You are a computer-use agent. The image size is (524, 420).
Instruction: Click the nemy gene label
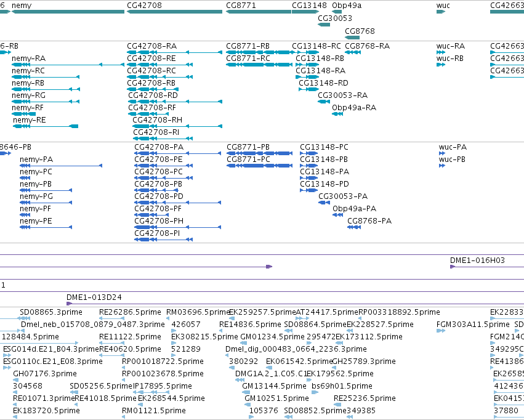pos(22,6)
